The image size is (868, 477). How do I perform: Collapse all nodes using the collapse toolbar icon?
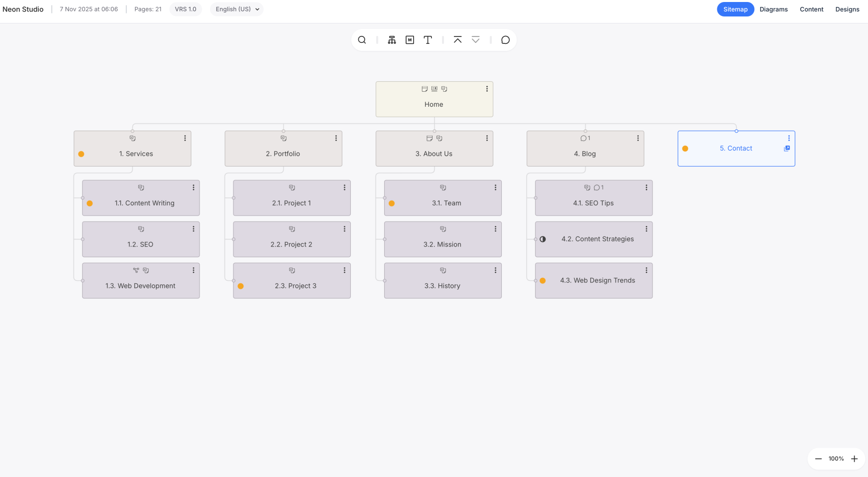(457, 39)
